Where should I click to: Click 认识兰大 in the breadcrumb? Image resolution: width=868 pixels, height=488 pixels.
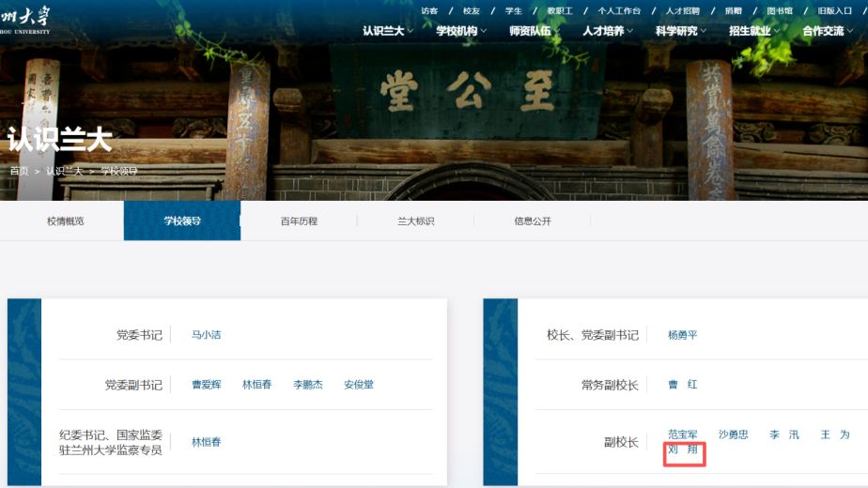[64, 171]
